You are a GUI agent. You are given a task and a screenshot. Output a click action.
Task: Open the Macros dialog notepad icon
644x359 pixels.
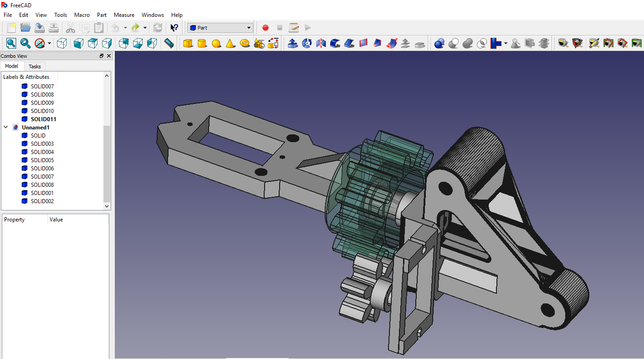tap(294, 28)
